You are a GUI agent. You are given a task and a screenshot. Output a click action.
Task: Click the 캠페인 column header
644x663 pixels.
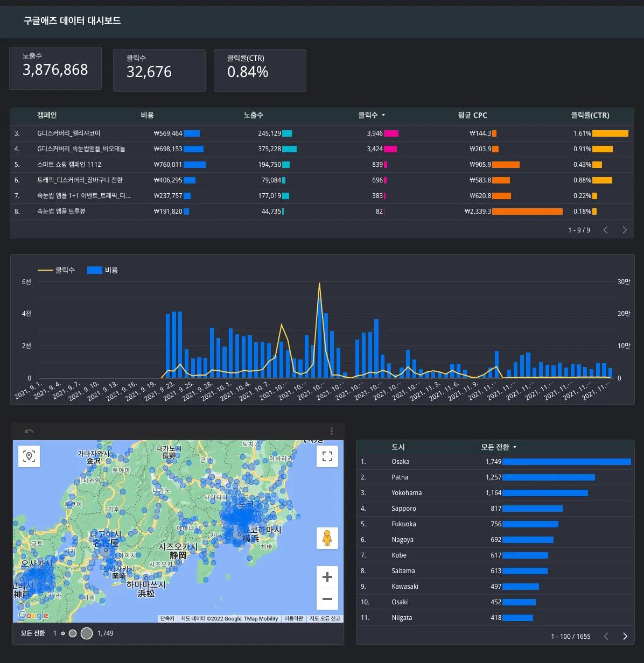coord(47,115)
